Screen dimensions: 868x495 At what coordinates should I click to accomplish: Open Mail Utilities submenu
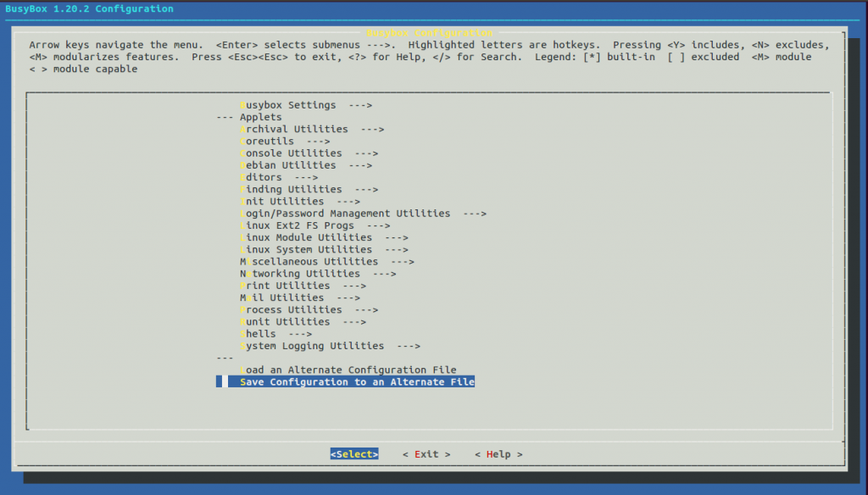299,298
